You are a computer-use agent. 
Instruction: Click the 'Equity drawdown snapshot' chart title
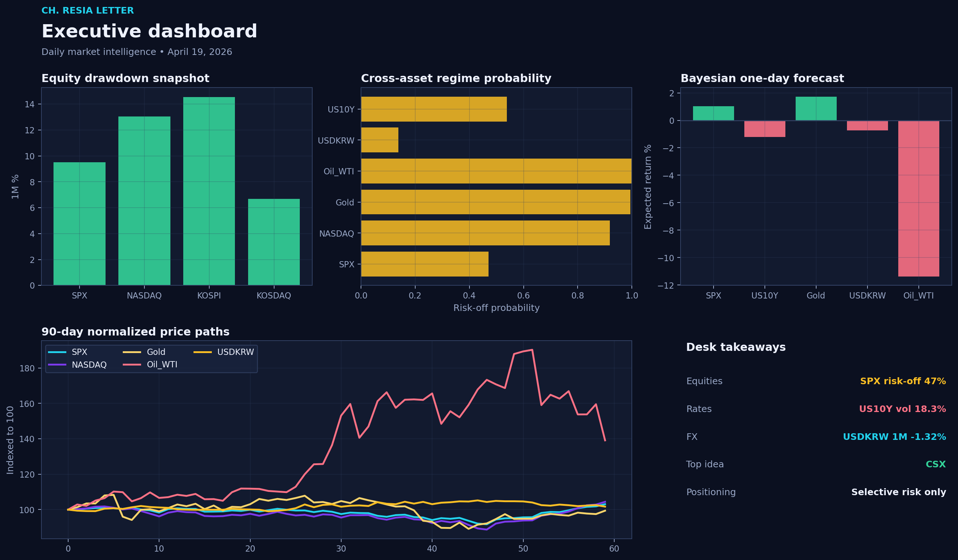[x=125, y=78]
